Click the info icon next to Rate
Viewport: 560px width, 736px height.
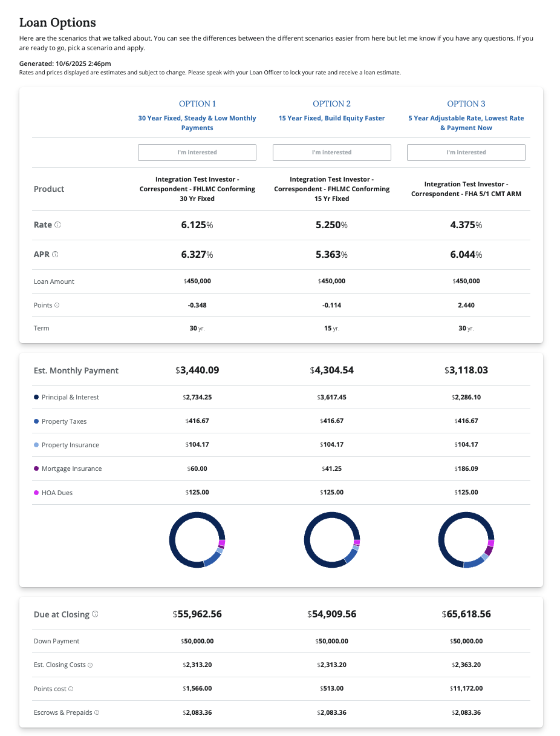[58, 225]
